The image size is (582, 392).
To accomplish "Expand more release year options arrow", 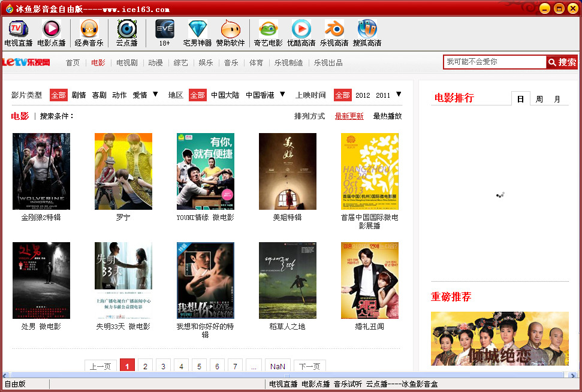I will 399,94.
